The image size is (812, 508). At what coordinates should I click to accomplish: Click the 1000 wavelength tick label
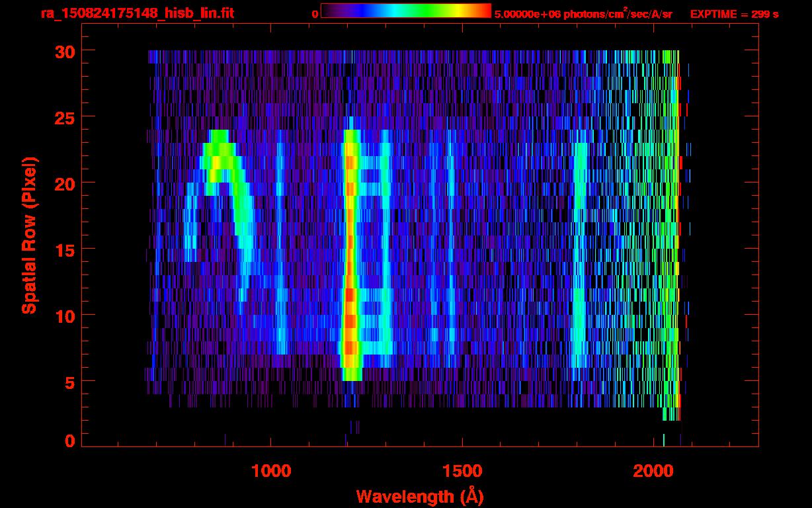point(271,471)
